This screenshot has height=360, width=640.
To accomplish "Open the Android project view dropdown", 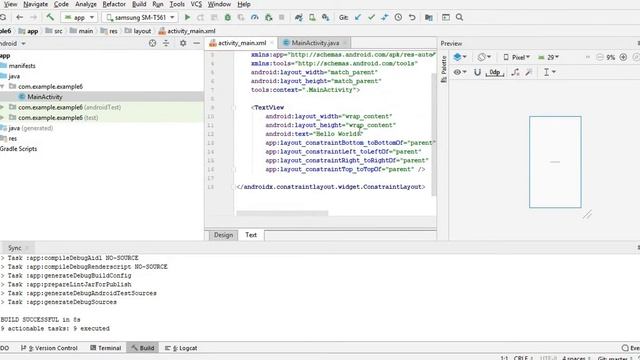I will tap(12, 43).
